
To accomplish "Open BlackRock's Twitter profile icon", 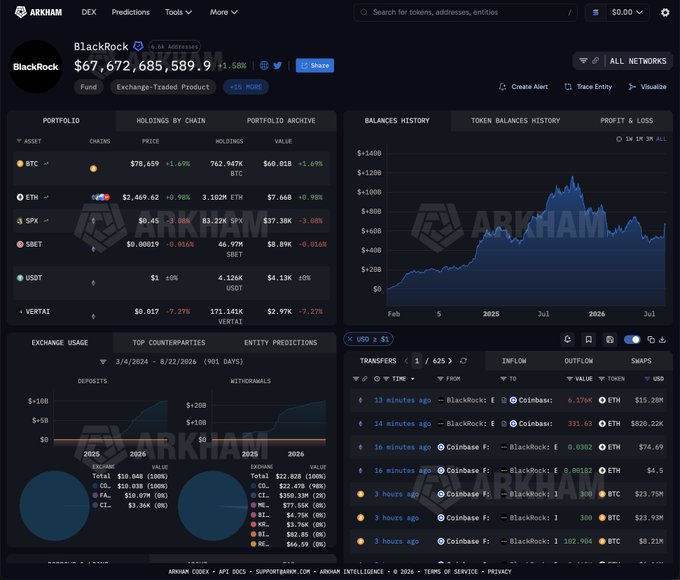I will point(278,66).
